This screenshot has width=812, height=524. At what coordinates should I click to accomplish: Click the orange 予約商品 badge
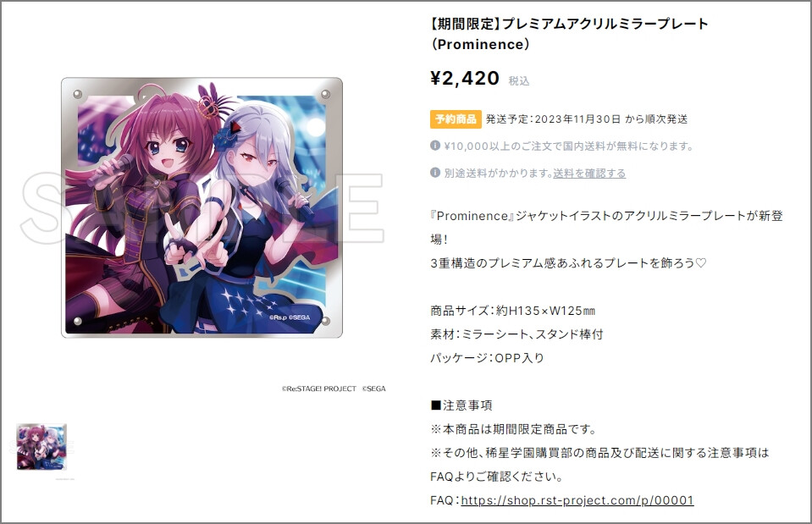tap(456, 119)
